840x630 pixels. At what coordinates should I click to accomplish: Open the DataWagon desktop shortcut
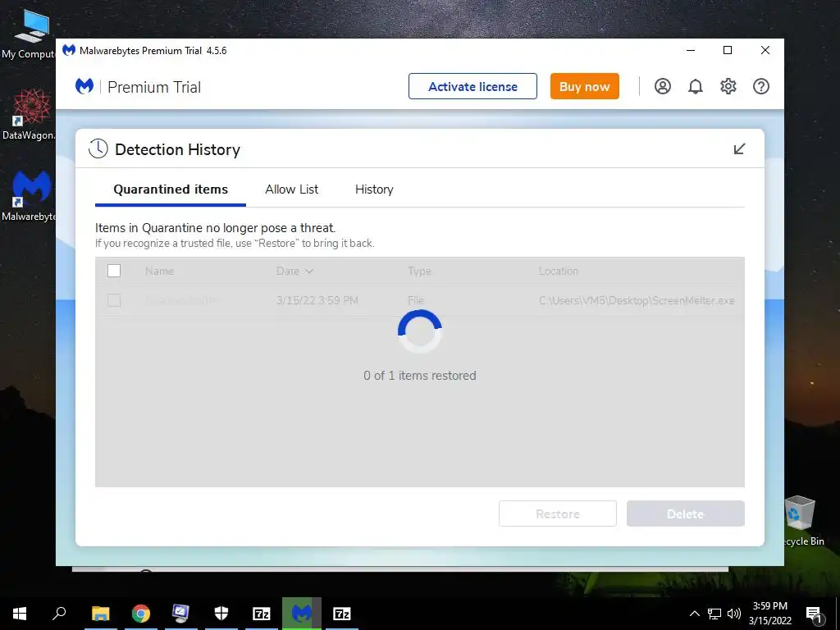coord(30,114)
